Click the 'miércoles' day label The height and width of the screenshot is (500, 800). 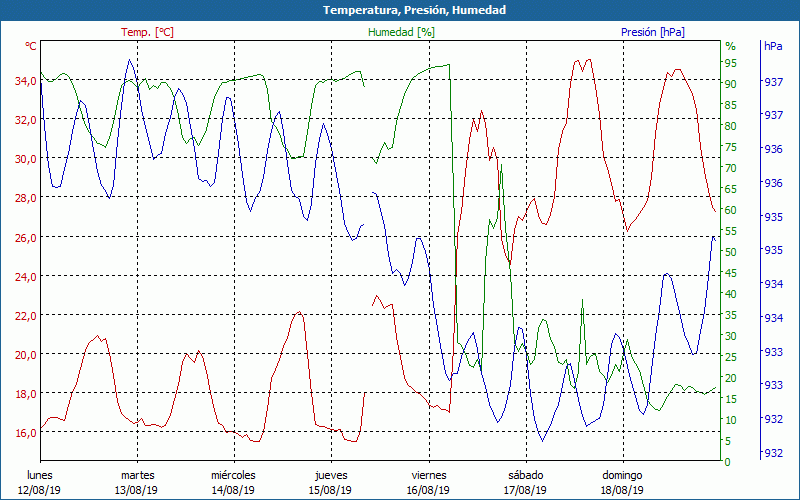coord(233,475)
